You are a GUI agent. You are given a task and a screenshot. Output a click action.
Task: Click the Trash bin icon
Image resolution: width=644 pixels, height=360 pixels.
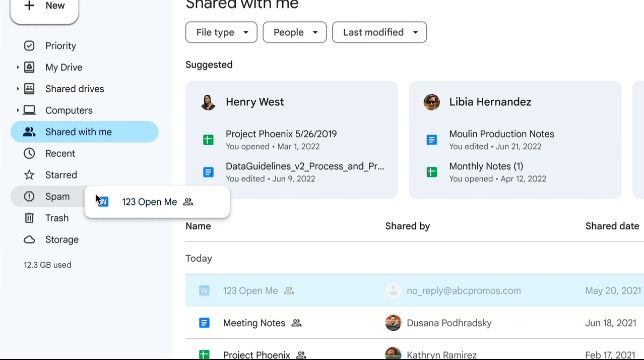[x=30, y=218]
